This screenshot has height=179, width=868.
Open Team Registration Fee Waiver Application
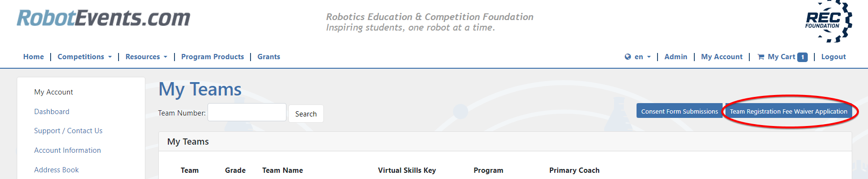pyautogui.click(x=789, y=111)
